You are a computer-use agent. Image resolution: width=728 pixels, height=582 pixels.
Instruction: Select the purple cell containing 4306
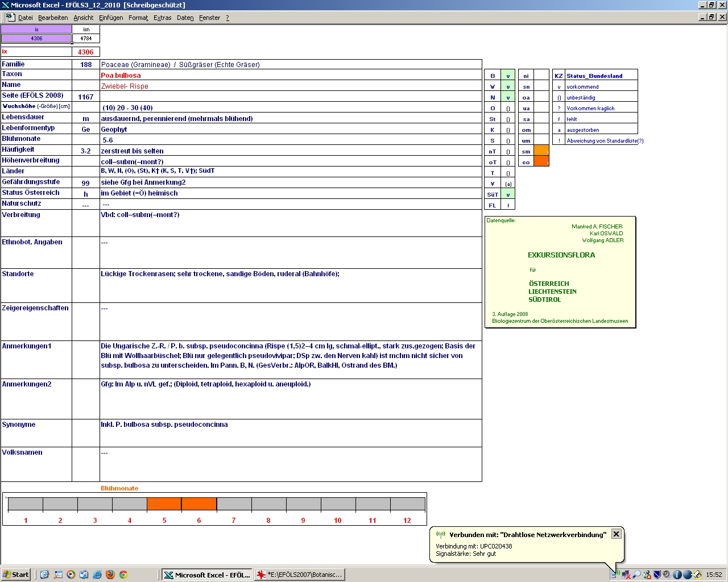[36, 39]
